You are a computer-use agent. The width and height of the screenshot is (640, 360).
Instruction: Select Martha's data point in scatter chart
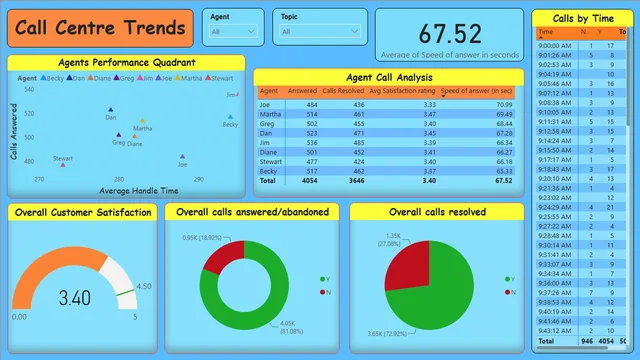142,120
